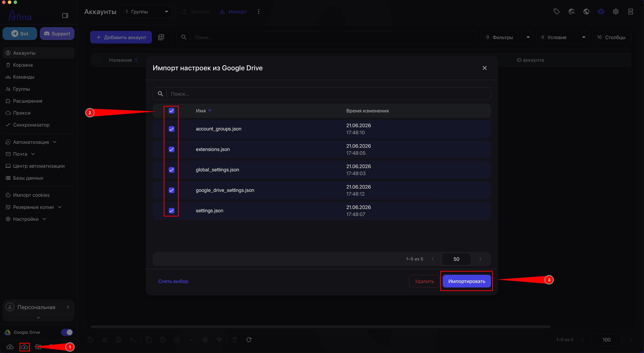
Task: Click the Снять выбор link
Action: [173, 281]
